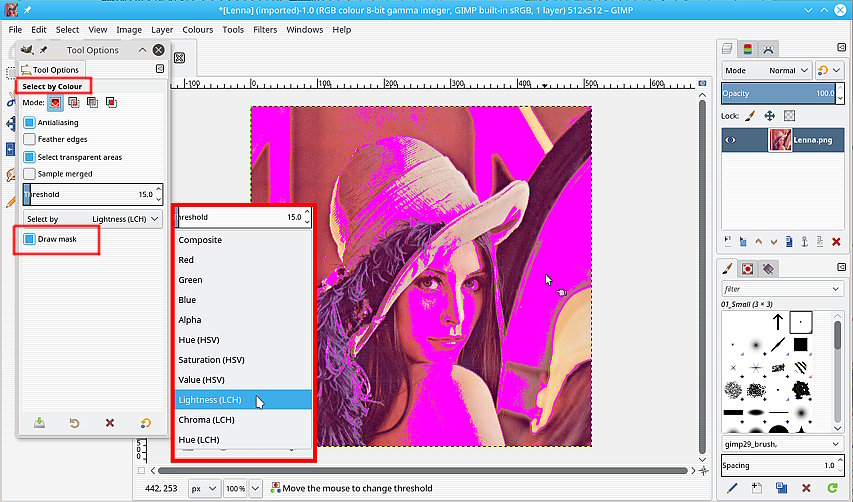
Task: Click the navigate image display icon
Action: tap(703, 471)
